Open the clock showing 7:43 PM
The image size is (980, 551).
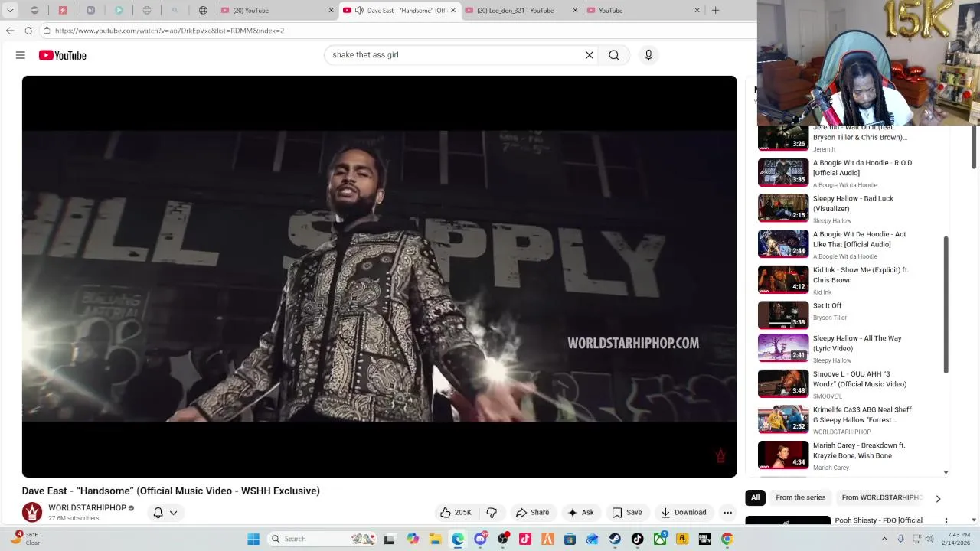tap(955, 539)
